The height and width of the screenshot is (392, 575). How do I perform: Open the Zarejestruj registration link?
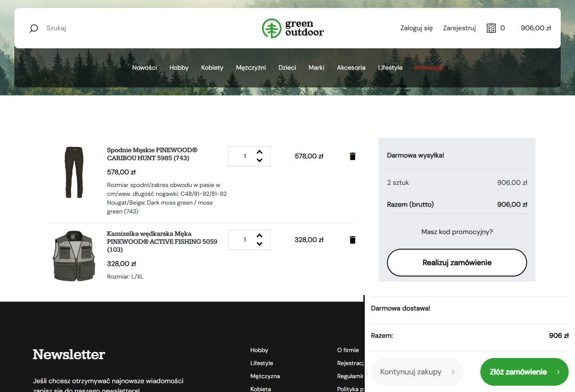click(x=459, y=28)
